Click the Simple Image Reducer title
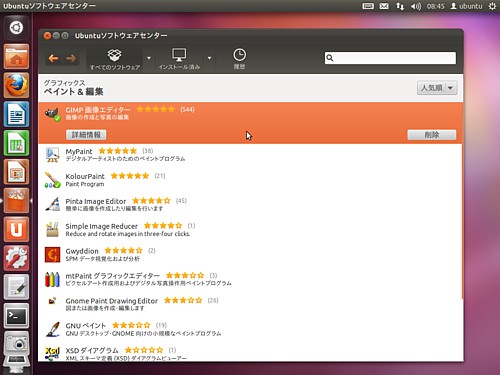The height and width of the screenshot is (375, 500). coord(101,226)
